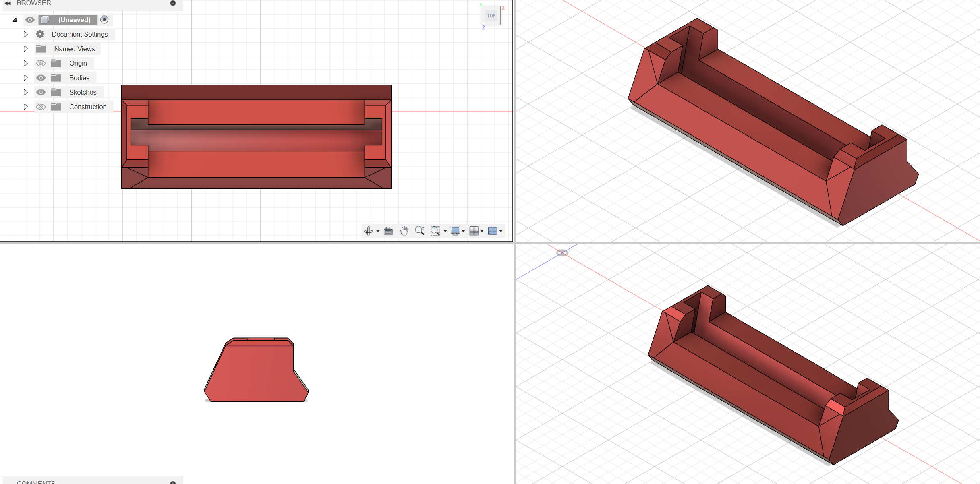Image resolution: width=980 pixels, height=484 pixels.
Task: Select the Bodies tree item
Action: coord(79,78)
